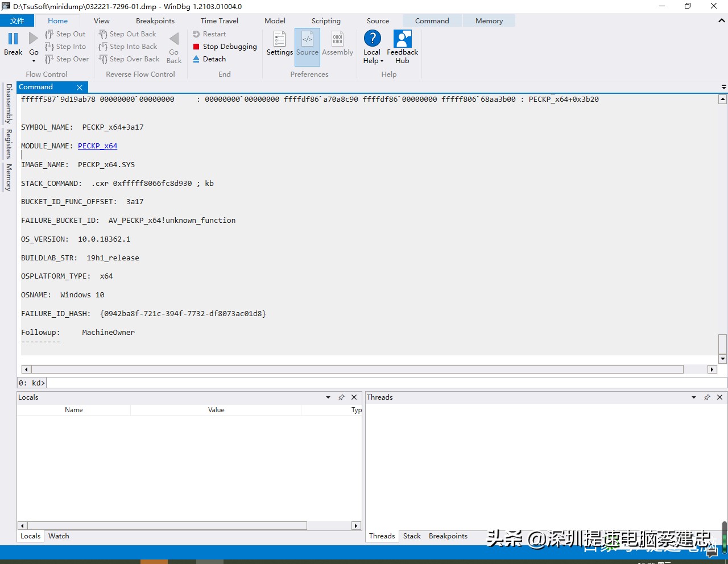The width and height of the screenshot is (728, 564).
Task: Collapse the ribbon with the top-right chevron
Action: [x=721, y=20]
